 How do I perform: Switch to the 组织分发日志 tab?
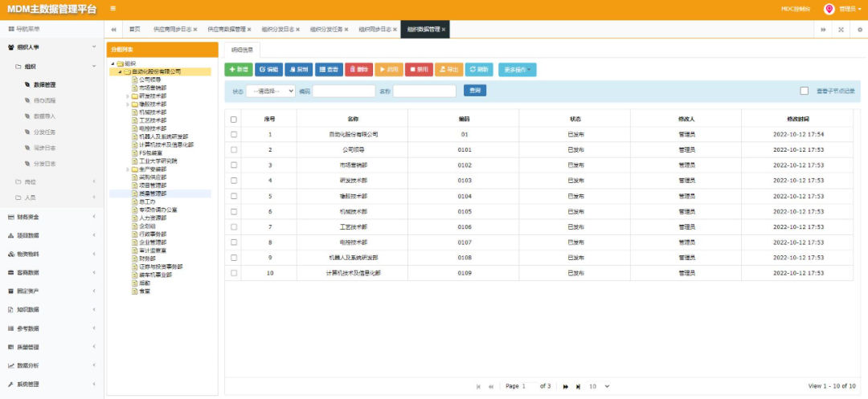pyautogui.click(x=277, y=29)
